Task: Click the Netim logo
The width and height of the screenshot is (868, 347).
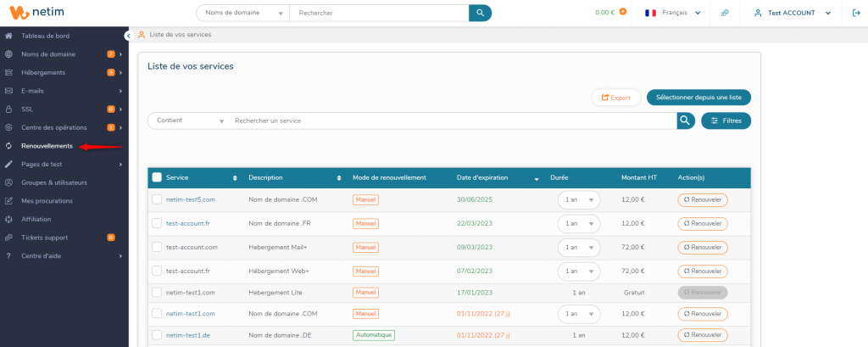Action: 38,12
